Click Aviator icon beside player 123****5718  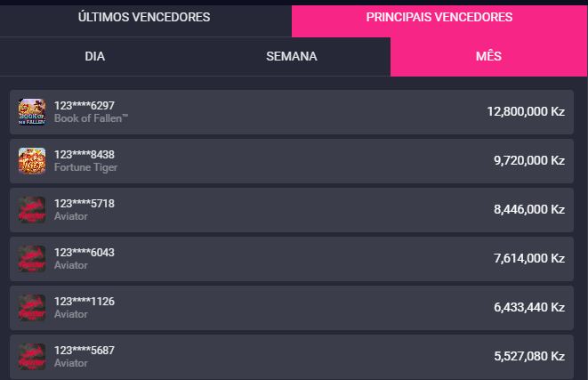click(x=32, y=210)
